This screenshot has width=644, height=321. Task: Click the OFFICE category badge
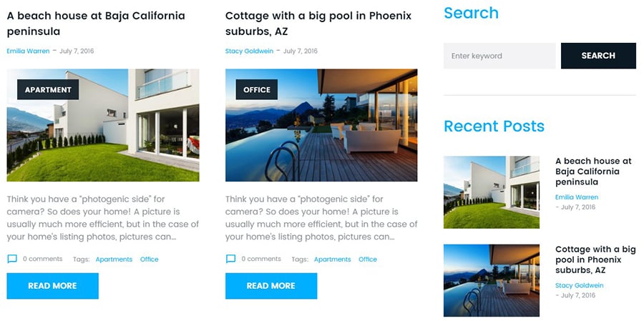click(x=256, y=89)
